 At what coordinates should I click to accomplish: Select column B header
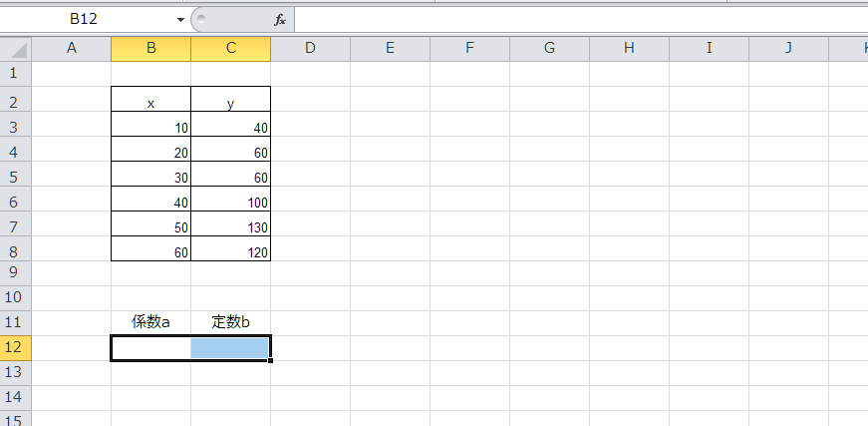tap(151, 49)
